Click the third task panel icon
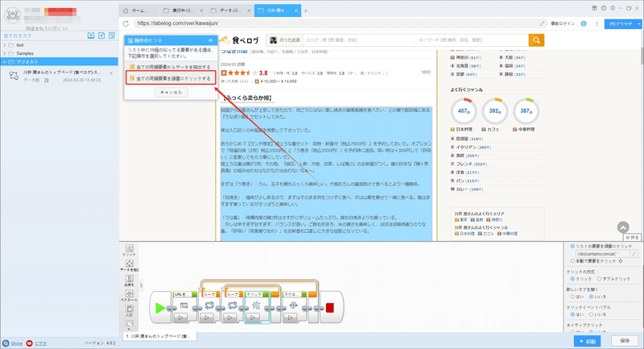 112,35
